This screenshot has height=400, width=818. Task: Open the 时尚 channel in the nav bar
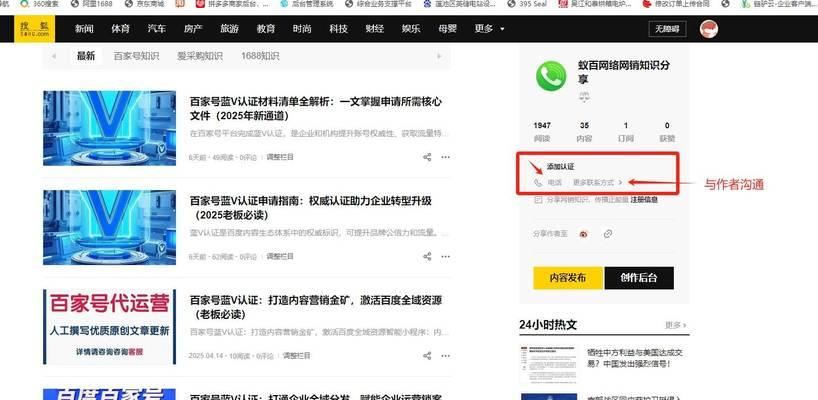(x=302, y=29)
